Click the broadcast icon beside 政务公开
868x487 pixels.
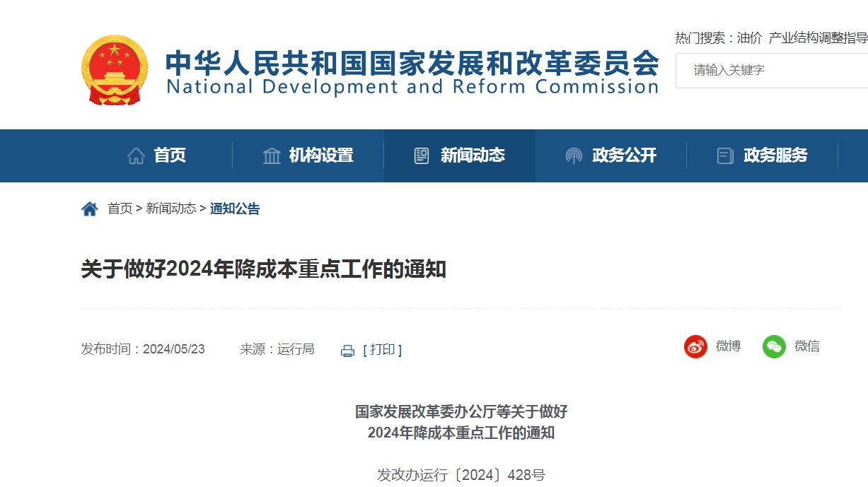pyautogui.click(x=574, y=156)
